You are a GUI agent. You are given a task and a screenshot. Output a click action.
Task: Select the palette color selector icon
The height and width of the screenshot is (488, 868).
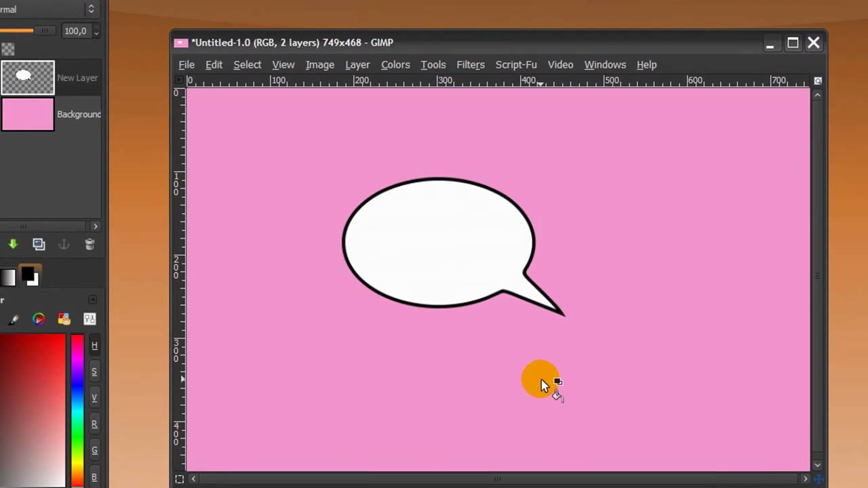[64, 319]
